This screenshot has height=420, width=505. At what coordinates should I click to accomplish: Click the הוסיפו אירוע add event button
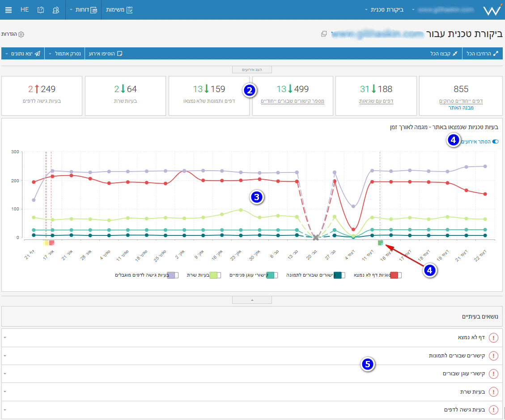[106, 54]
